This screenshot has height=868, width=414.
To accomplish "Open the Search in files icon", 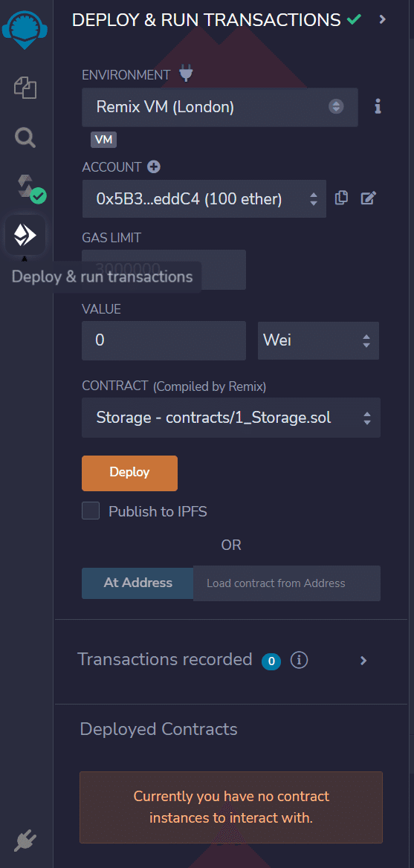I will coord(25,137).
